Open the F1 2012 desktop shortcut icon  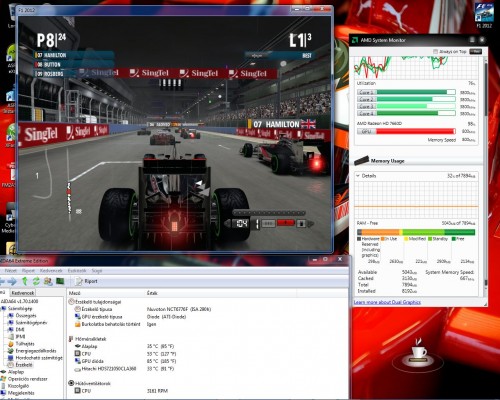(484, 15)
